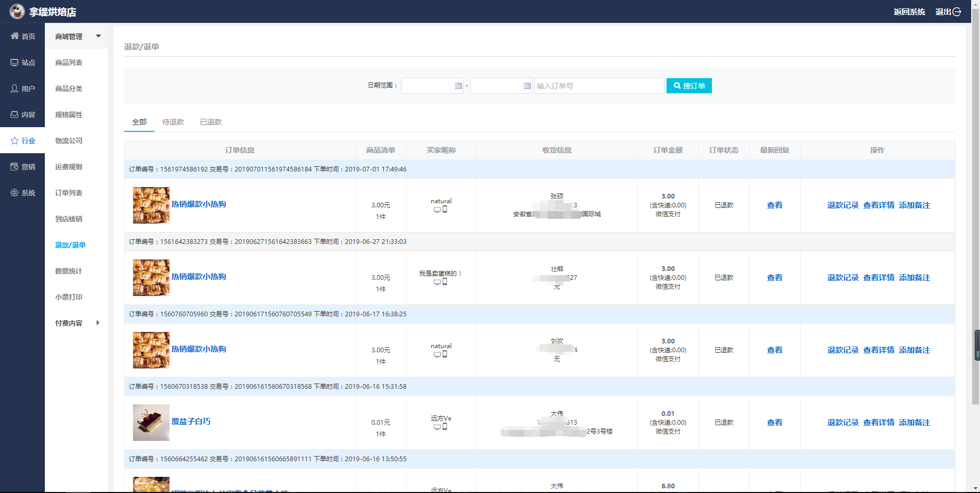980x493 pixels.
Task: Open the 首页 home sidebar item
Action: (22, 36)
